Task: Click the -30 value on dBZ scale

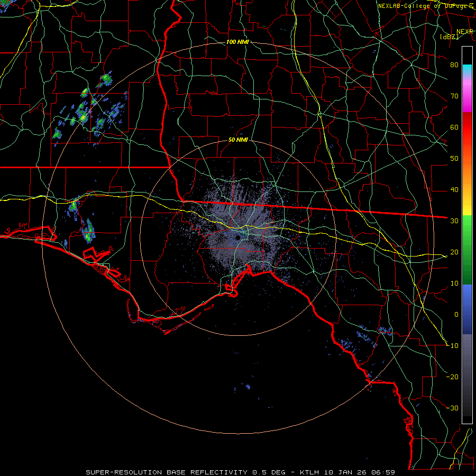Action: click(452, 408)
